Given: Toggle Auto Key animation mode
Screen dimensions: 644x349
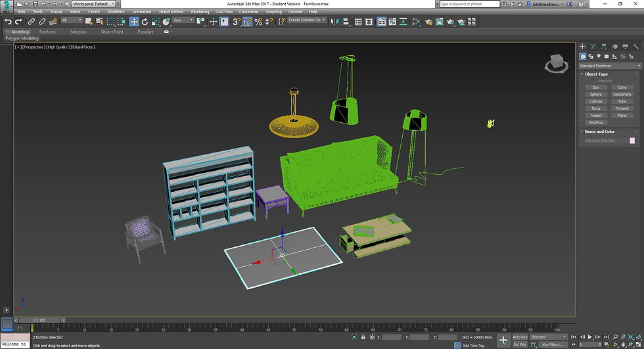Looking at the screenshot, I should tap(520, 337).
